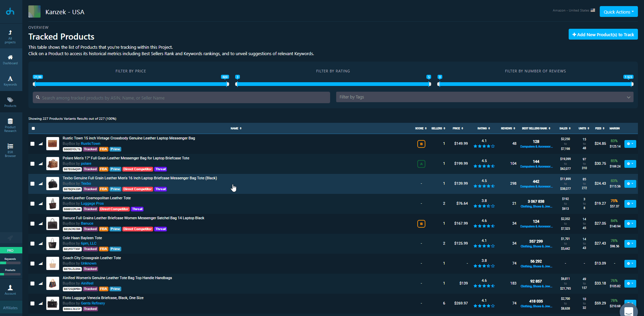Open the Account sidebar icon
This screenshot has height=316, width=644.
(x=10, y=290)
